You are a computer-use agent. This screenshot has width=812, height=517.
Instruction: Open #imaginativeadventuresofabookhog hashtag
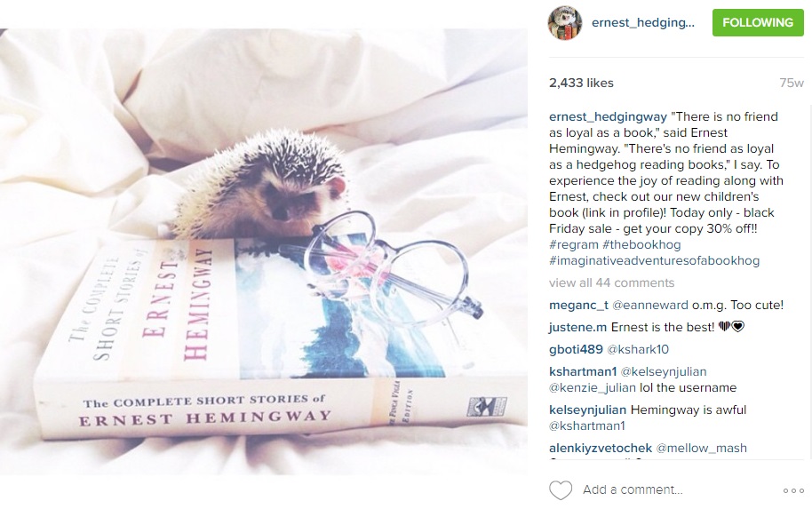click(x=654, y=260)
